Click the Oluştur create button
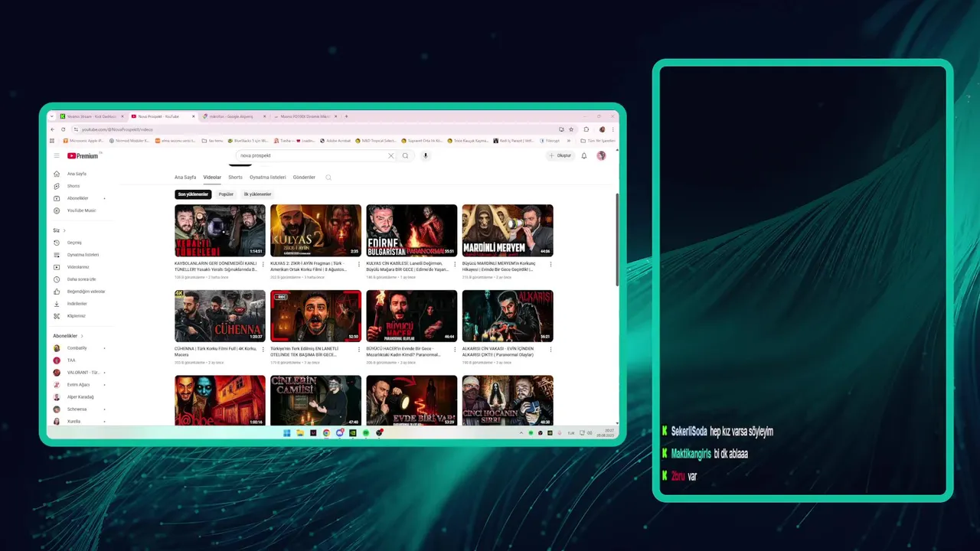The image size is (980, 551). point(560,155)
